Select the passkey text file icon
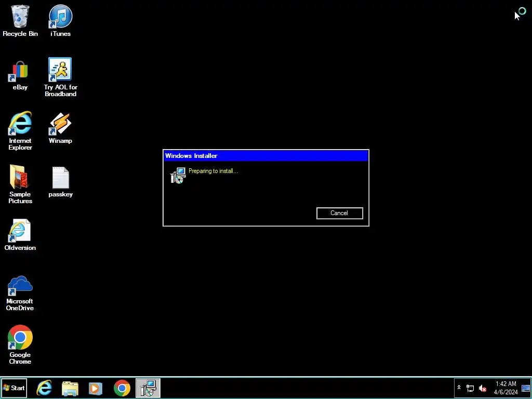The width and height of the screenshot is (532, 399). tap(60, 181)
